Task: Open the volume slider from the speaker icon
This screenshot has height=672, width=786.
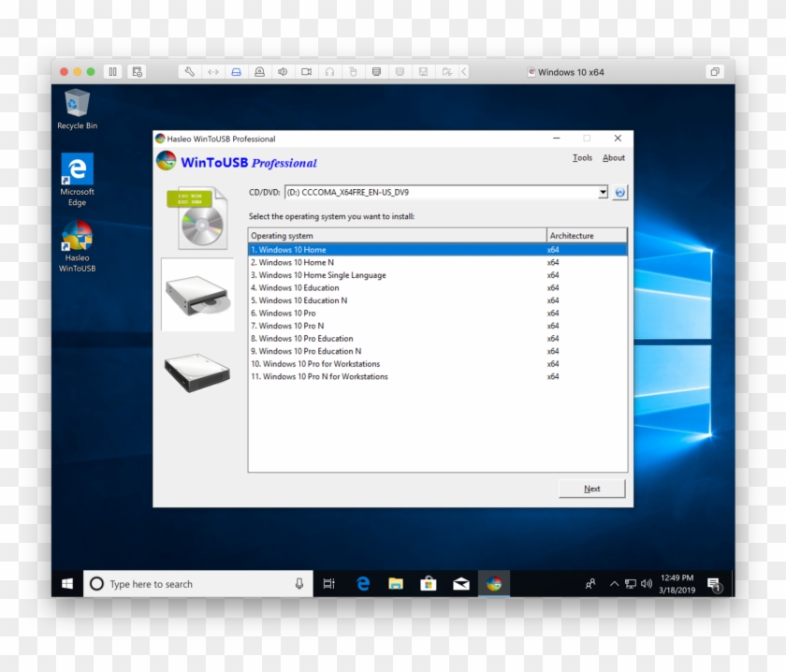Action: click(648, 583)
